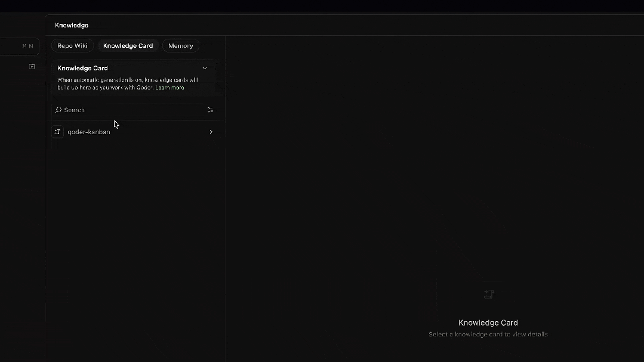Open the Memory tab
This screenshot has height=362, width=644.
(181, 45)
